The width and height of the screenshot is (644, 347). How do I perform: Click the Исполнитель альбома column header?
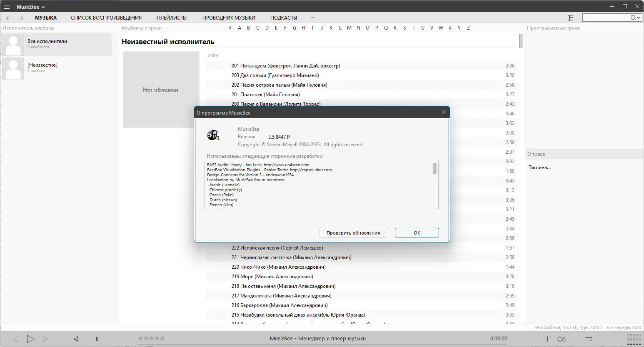(x=29, y=28)
